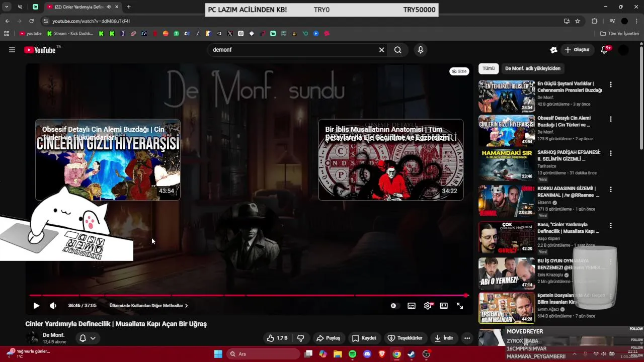
Task: Play the video with the play button
Action: (x=36, y=306)
